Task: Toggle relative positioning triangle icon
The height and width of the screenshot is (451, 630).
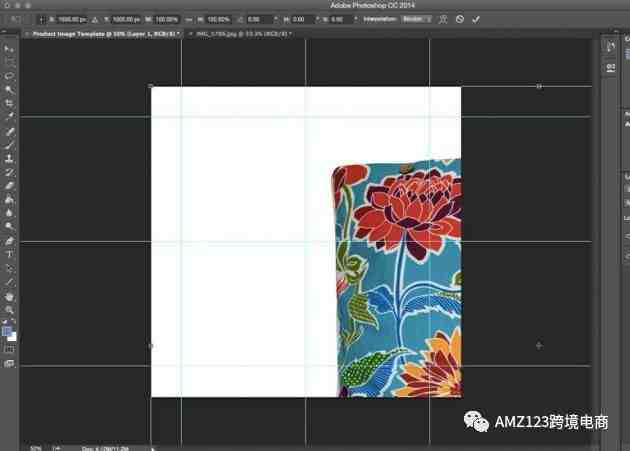Action: (95, 19)
